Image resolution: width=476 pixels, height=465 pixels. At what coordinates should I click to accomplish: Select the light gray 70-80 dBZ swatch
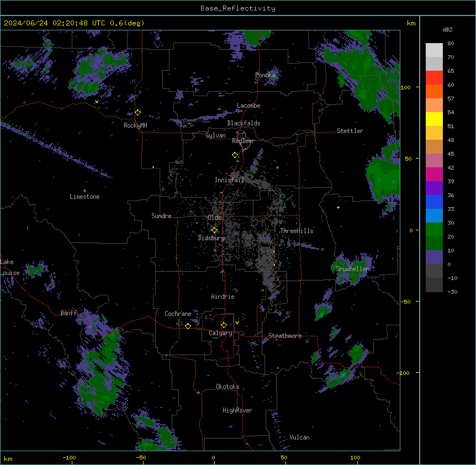tap(434, 50)
